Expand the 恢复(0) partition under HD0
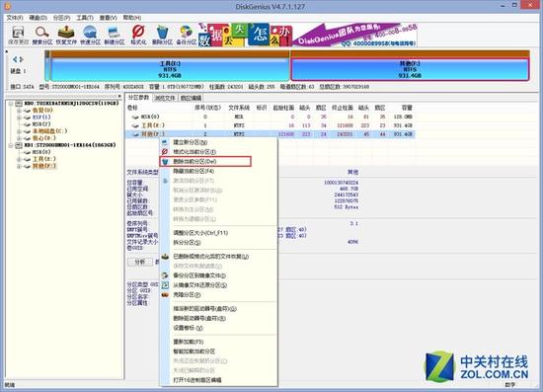The height and width of the screenshot is (392, 543). (19, 111)
